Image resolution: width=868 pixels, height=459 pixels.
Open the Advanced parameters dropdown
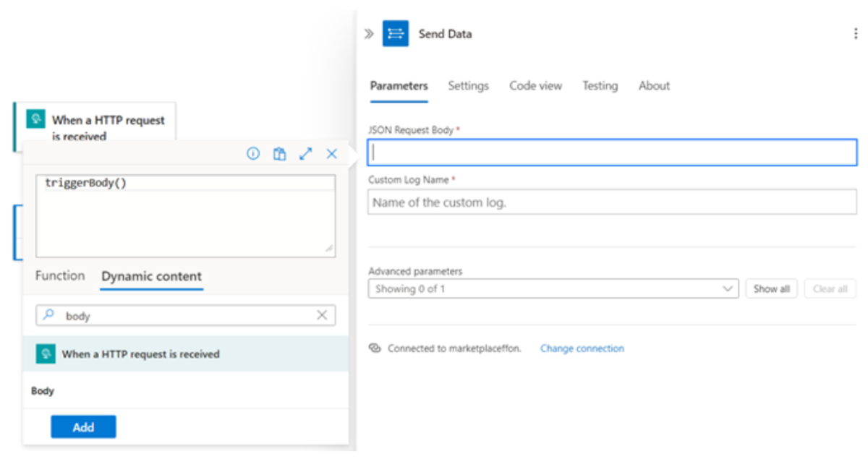[x=553, y=289]
